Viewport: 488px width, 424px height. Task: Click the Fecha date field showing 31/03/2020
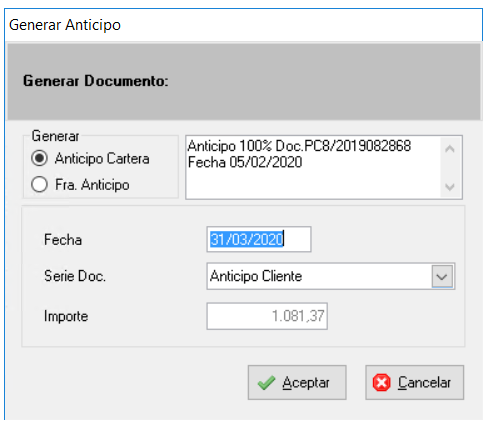click(x=259, y=239)
